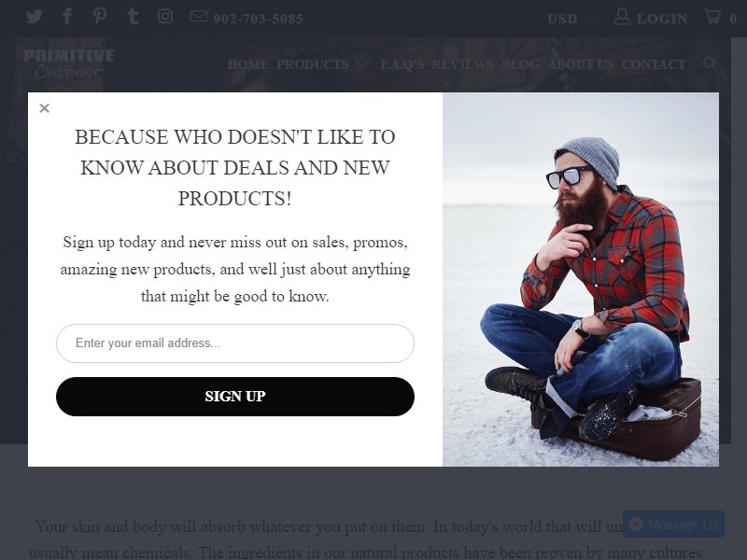Open the Tumblr icon link
This screenshot has height=560, width=747.
(133, 16)
